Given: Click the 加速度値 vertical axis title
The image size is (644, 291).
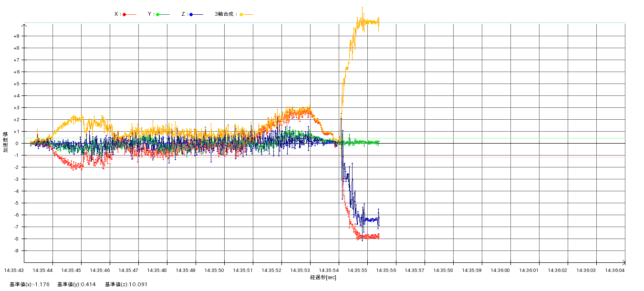Looking at the screenshot, I should (6, 142).
